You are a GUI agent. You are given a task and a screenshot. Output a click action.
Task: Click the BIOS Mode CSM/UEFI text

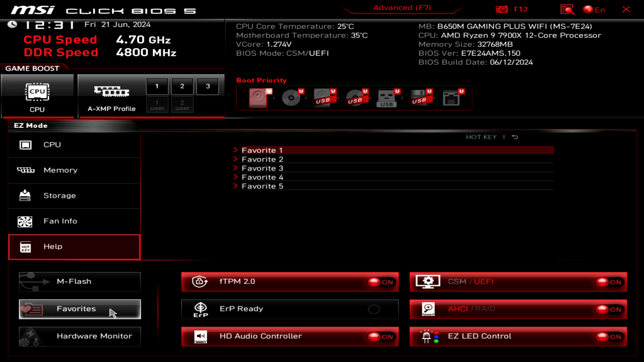click(282, 53)
